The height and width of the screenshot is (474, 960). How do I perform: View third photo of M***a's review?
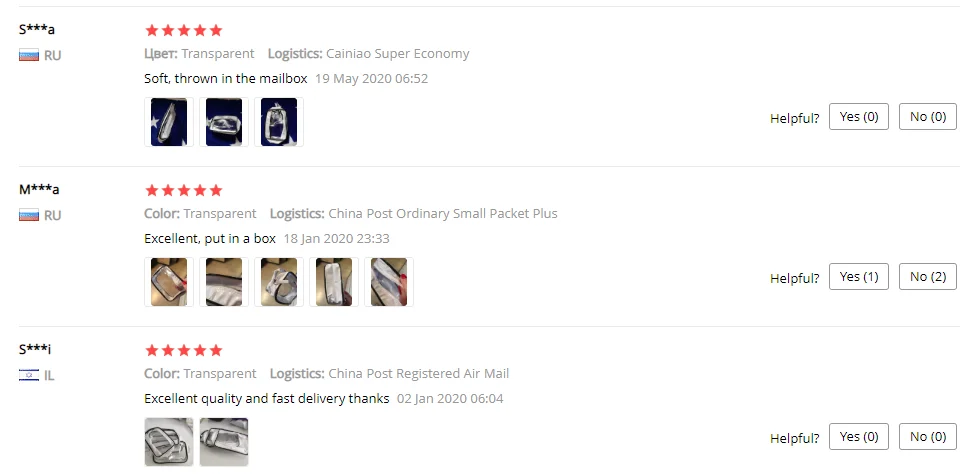(x=279, y=282)
